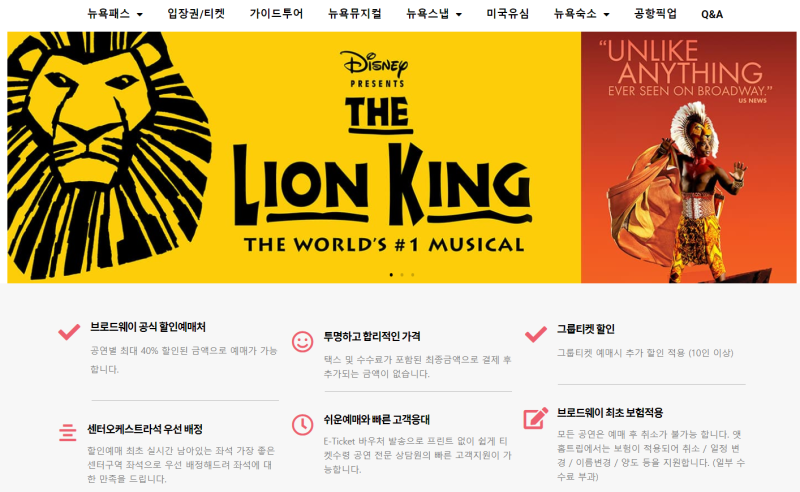Expand the 뉴욕패스 dropdown menu
Viewport: 800px width, 492px height.
115,14
